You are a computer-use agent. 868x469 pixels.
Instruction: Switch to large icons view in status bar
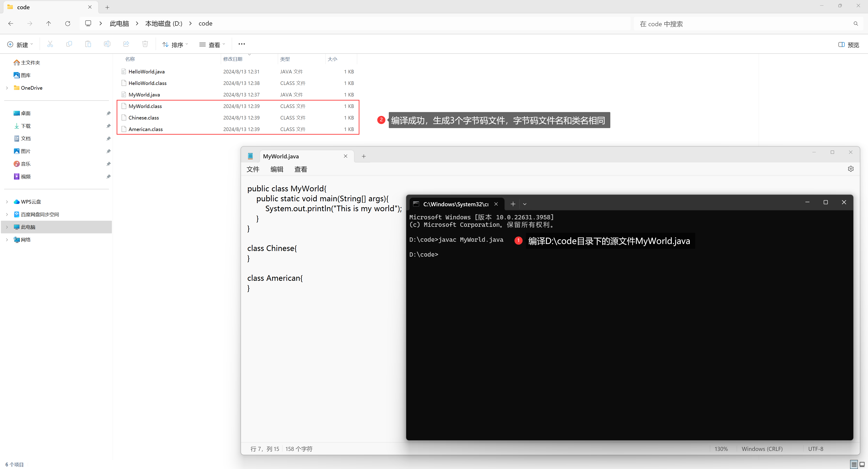click(862, 465)
